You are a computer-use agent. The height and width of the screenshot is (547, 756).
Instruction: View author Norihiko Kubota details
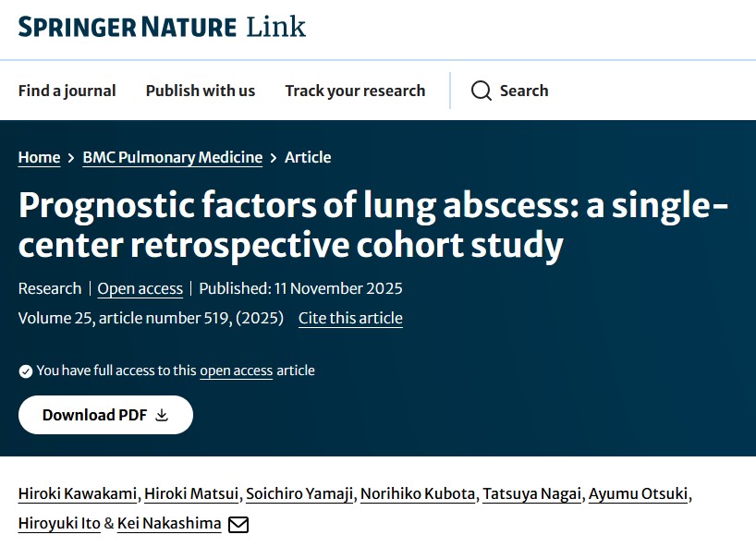[x=417, y=493]
